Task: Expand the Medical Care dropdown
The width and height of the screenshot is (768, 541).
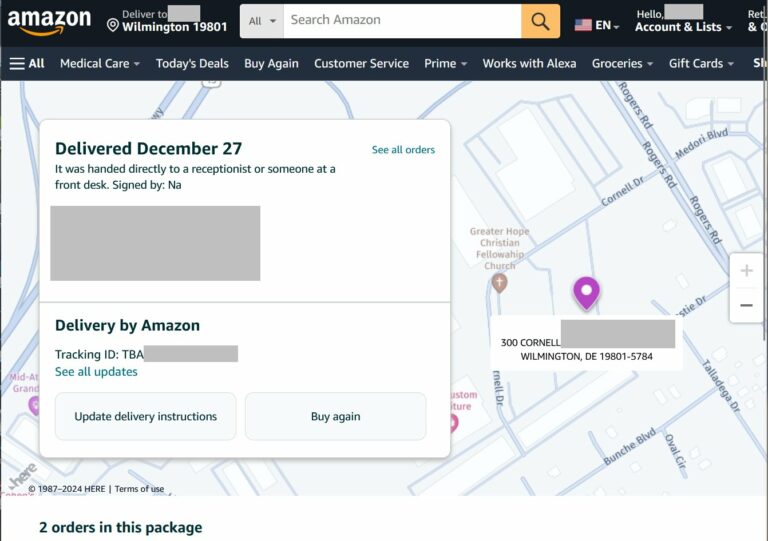Action: tap(100, 64)
